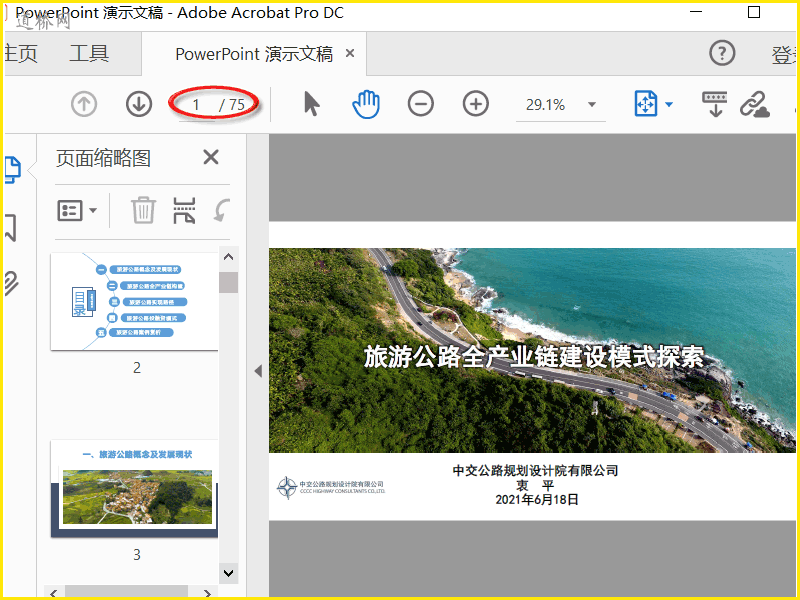This screenshot has width=800, height=600.
Task: Click the insert/split pages icon
Action: (x=184, y=210)
